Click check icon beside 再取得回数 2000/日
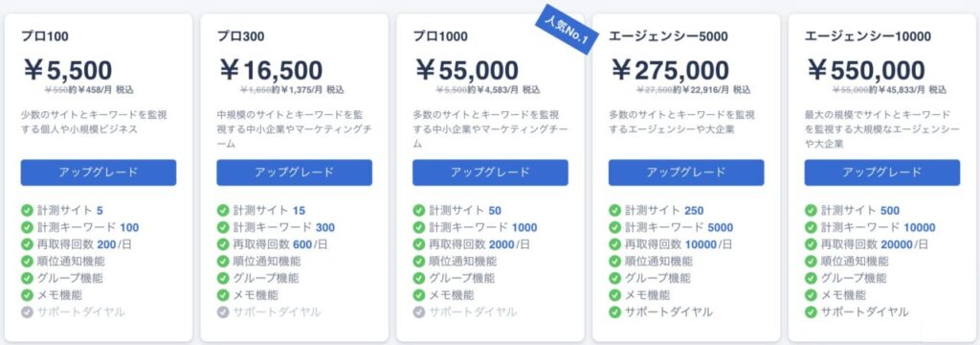 [419, 244]
